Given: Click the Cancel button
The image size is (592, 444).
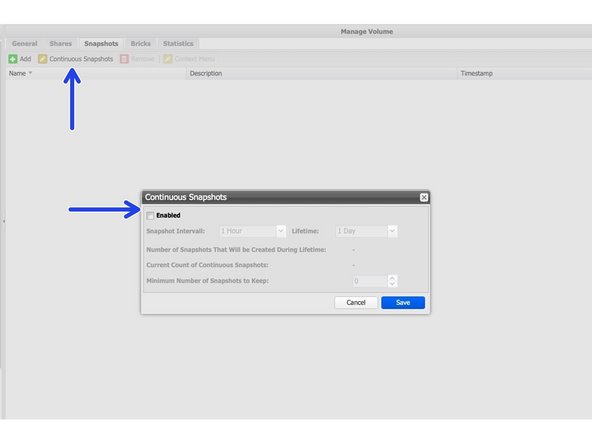Looking at the screenshot, I should (356, 302).
